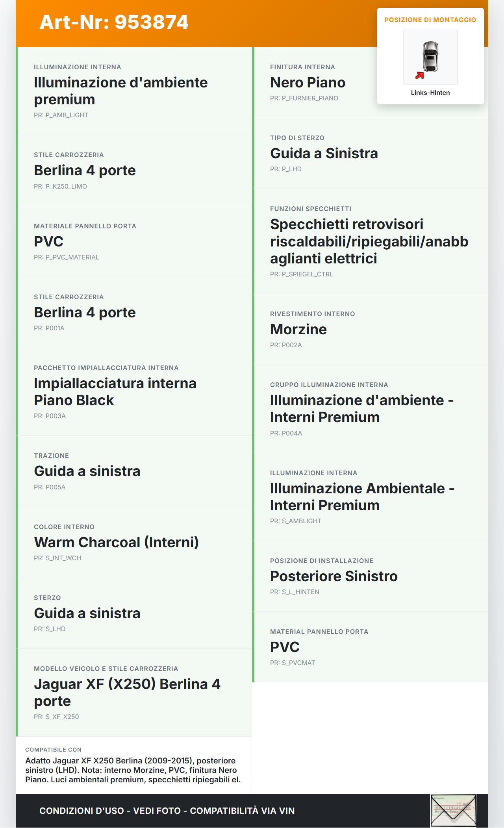The height and width of the screenshot is (828, 504).
Task: Click the Specchietti retrovisori riscaldabili entry
Action: click(x=369, y=241)
